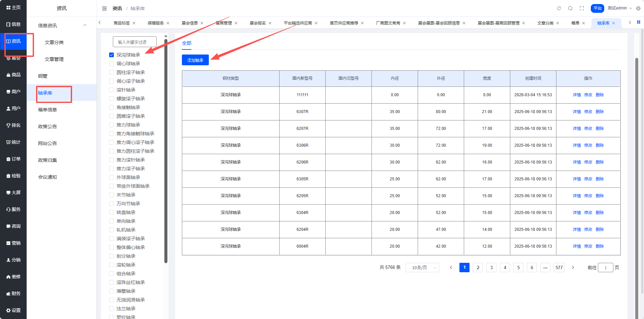Screen dimensions: 644x319
Task: Open the tab grid menu icon
Action: tap(638, 22)
